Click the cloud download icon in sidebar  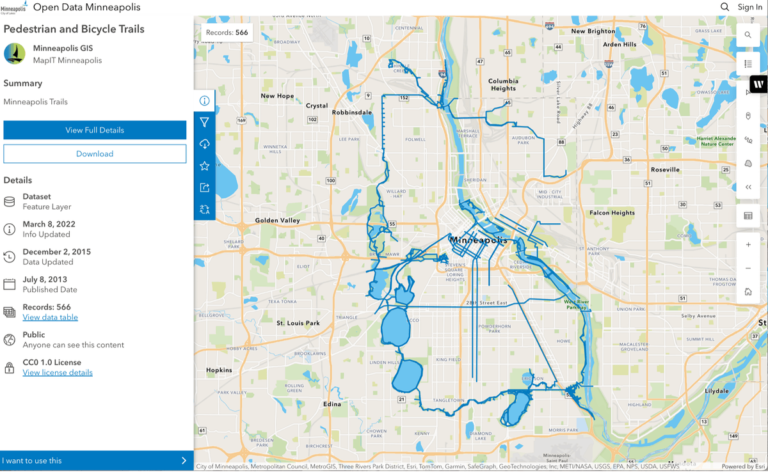(204, 144)
